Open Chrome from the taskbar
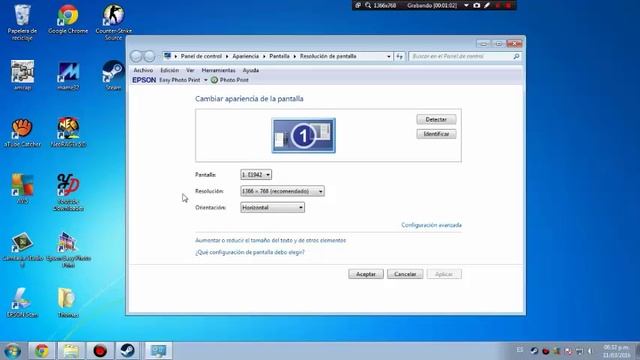Viewport: 640px width, 360px height. tap(42, 351)
